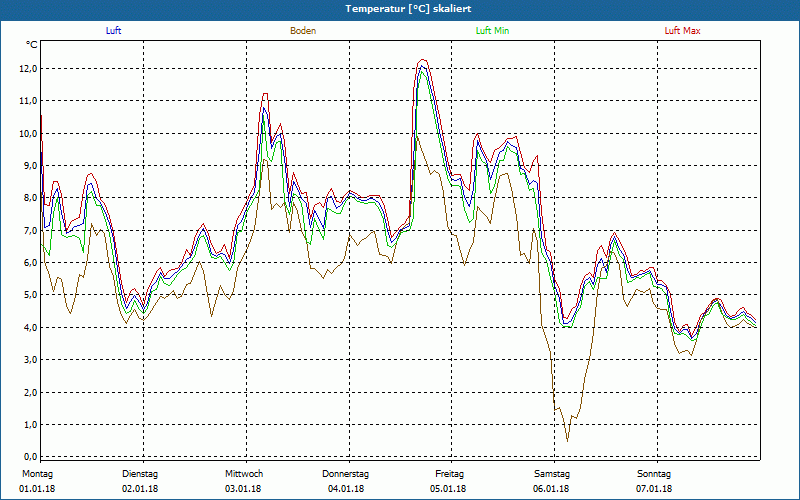Click the '6,0' y-axis value

[x=30, y=263]
